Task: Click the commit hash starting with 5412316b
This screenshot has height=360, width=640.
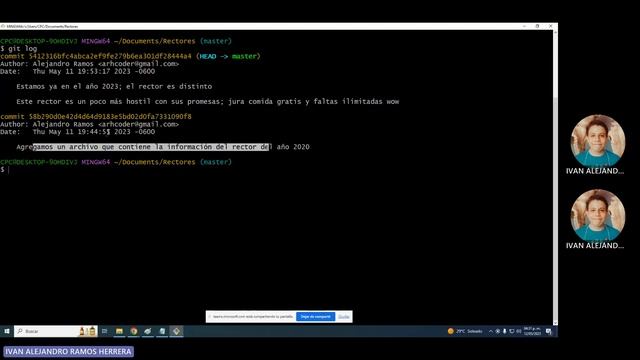Action: click(110, 56)
